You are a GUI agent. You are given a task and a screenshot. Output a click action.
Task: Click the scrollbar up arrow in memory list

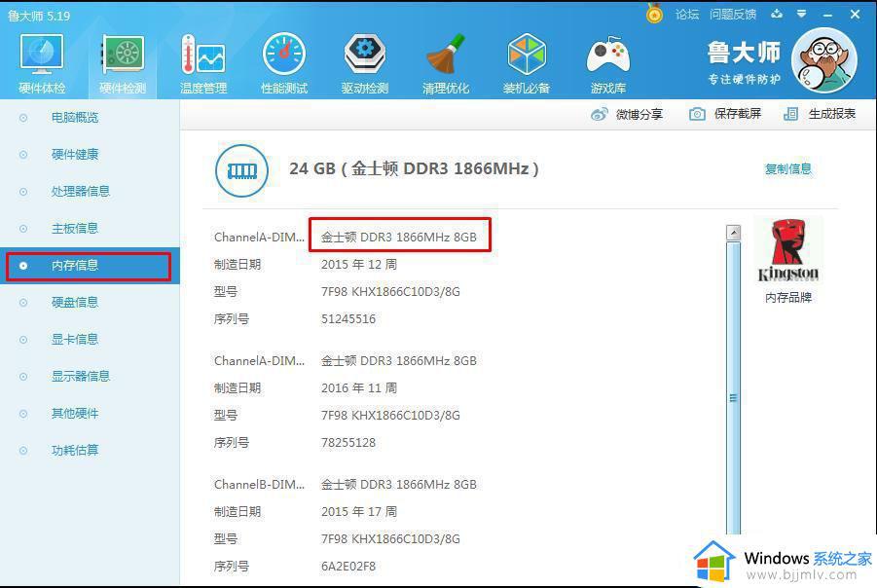[x=733, y=233]
